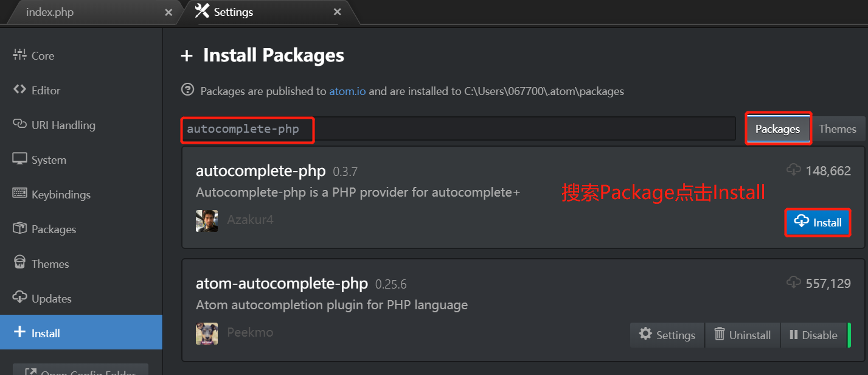Check for Updates in sidebar
This screenshot has width=868, height=375.
52,298
